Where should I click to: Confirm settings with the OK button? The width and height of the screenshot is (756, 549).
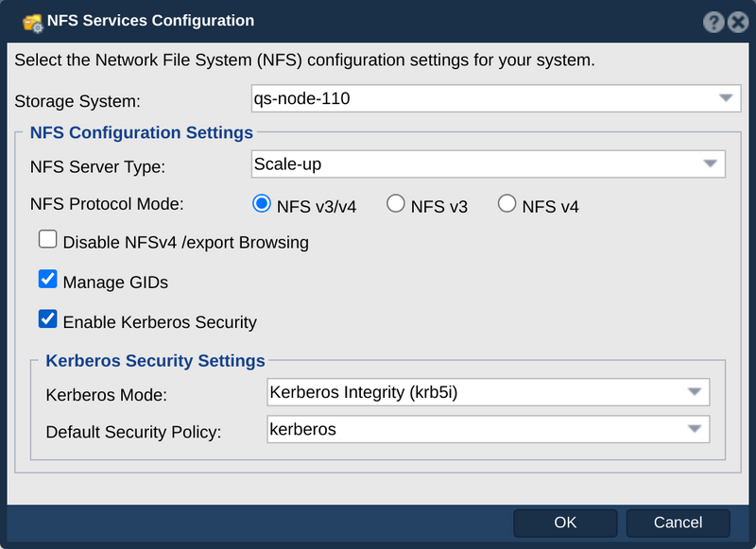(565, 523)
